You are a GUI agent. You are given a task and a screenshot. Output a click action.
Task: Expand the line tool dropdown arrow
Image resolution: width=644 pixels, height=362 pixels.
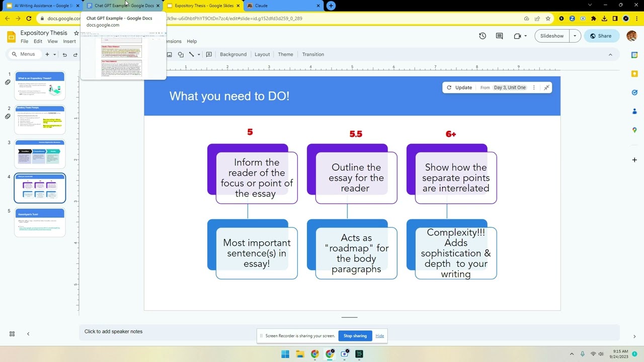199,54
